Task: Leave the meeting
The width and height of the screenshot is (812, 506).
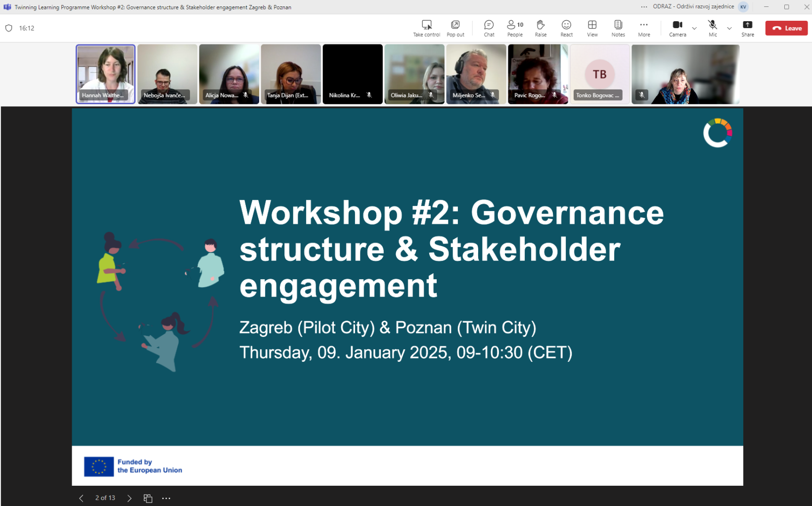Action: pos(786,28)
